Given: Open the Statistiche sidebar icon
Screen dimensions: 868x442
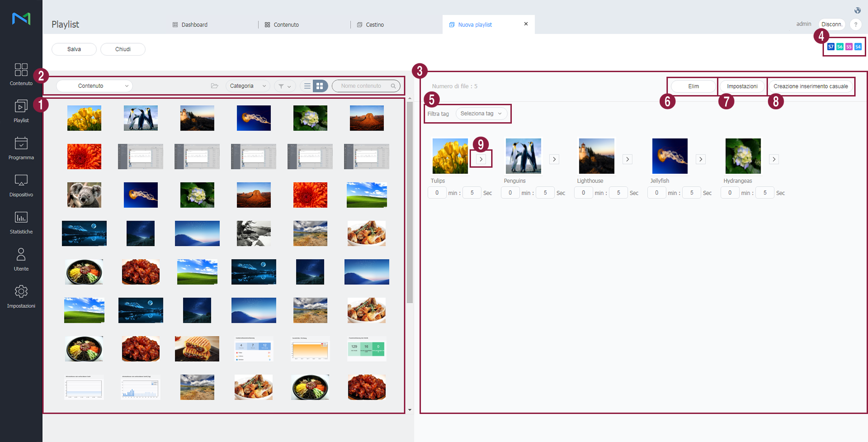Looking at the screenshot, I should 21,222.
